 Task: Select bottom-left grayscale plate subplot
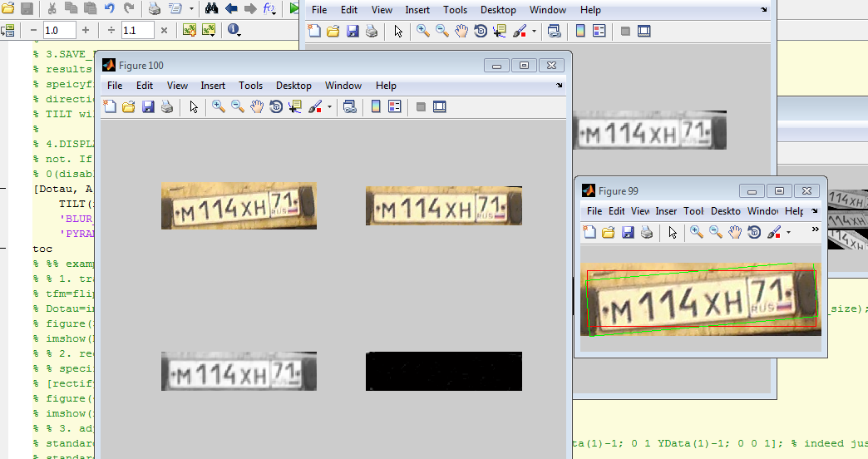tap(239, 371)
